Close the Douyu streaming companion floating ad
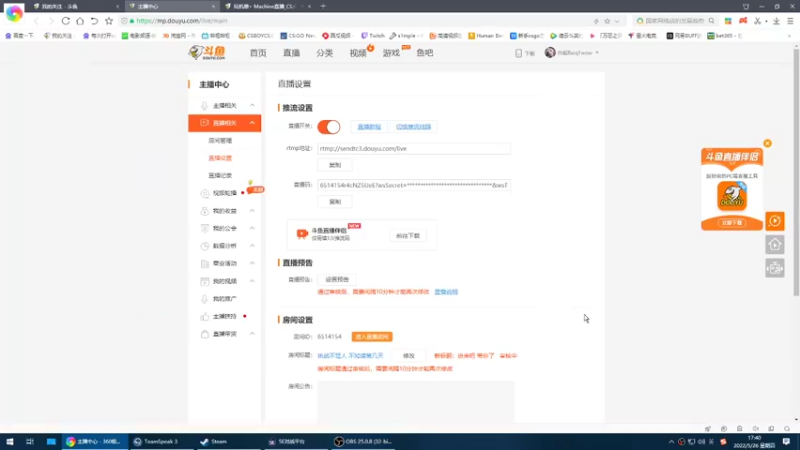This screenshot has height=450, width=800. [x=767, y=143]
